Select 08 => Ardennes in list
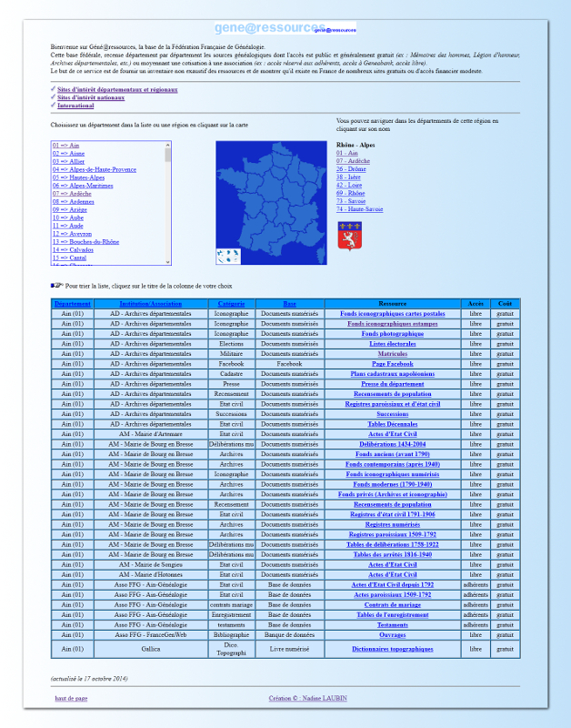Screen dimensions: 571x728 (x=74, y=201)
